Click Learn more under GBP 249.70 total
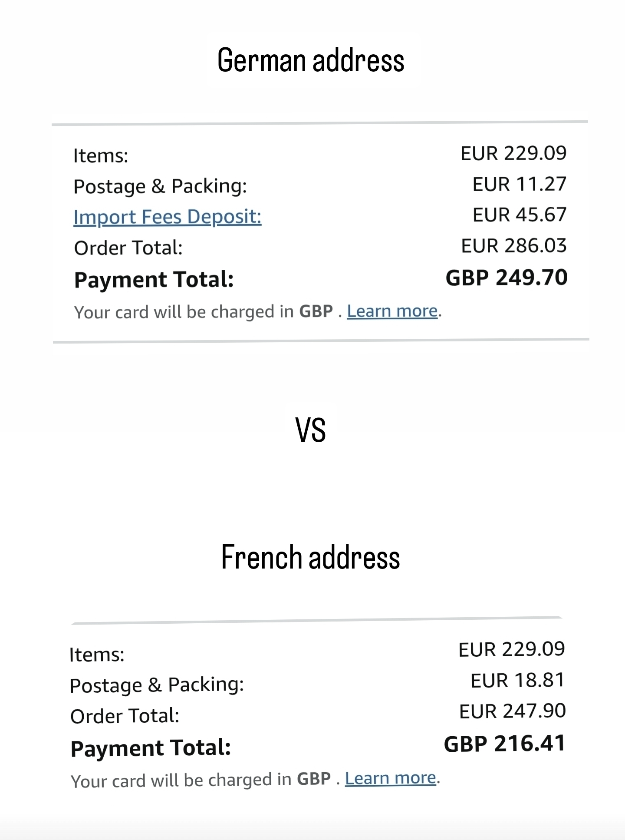This screenshot has width=625, height=840. 392,311
